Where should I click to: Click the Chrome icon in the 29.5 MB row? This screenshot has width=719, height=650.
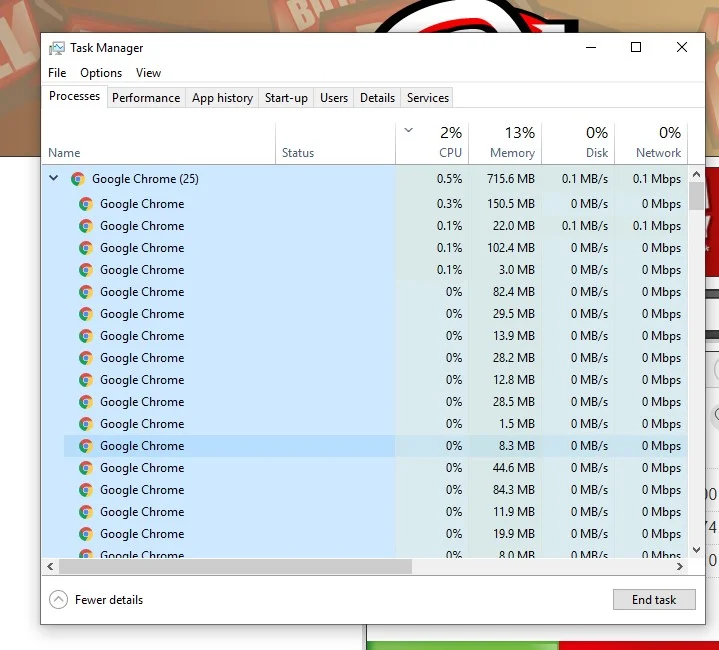tap(86, 314)
